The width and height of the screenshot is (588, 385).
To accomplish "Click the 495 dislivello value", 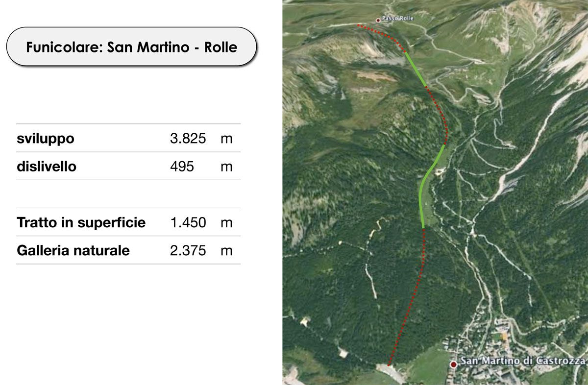I will tap(182, 167).
